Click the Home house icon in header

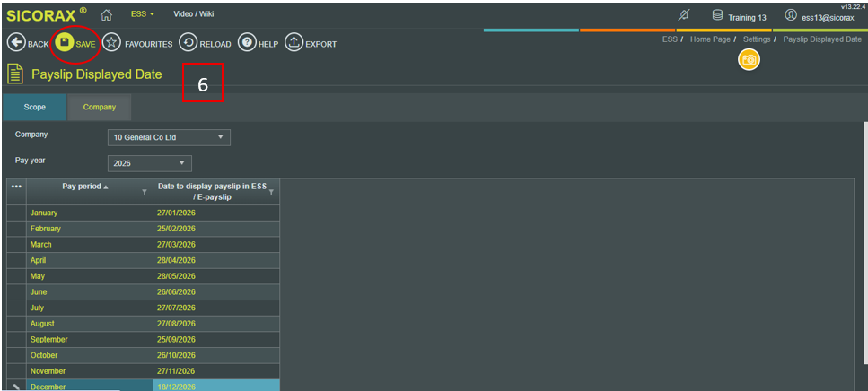[106, 14]
